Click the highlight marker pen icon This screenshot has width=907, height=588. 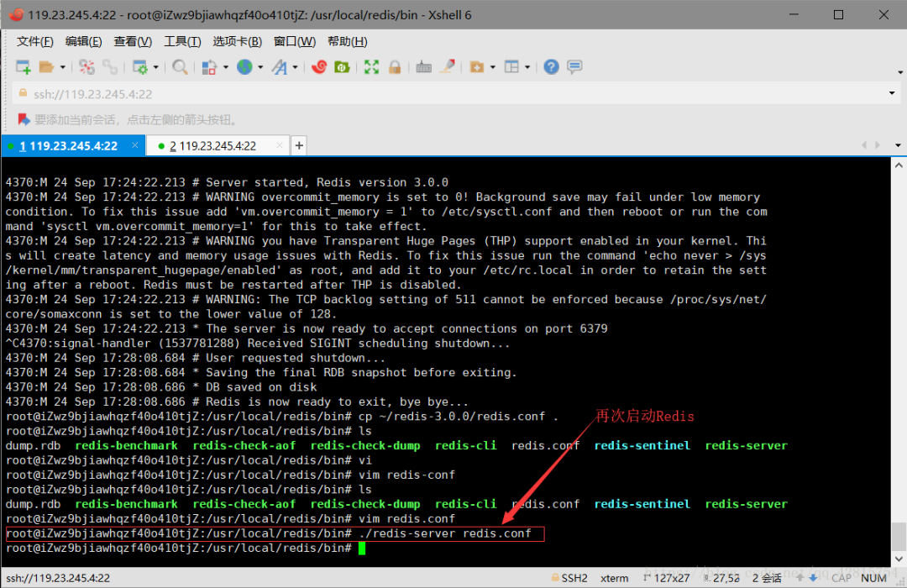point(447,67)
